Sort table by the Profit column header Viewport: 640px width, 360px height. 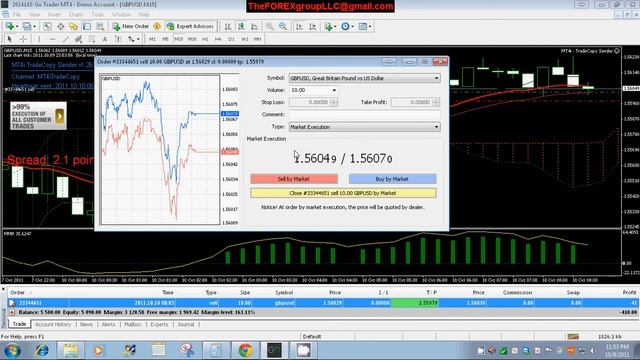(x=629, y=293)
